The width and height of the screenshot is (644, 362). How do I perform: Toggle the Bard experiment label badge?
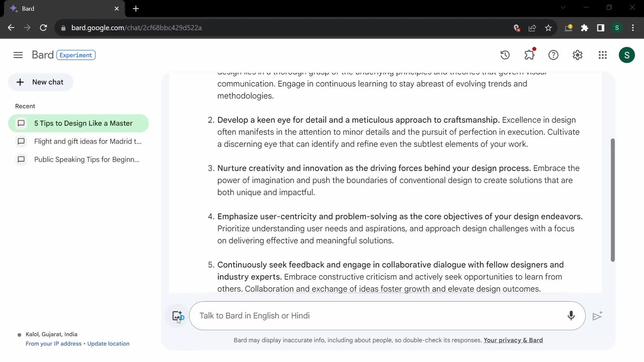click(x=75, y=55)
